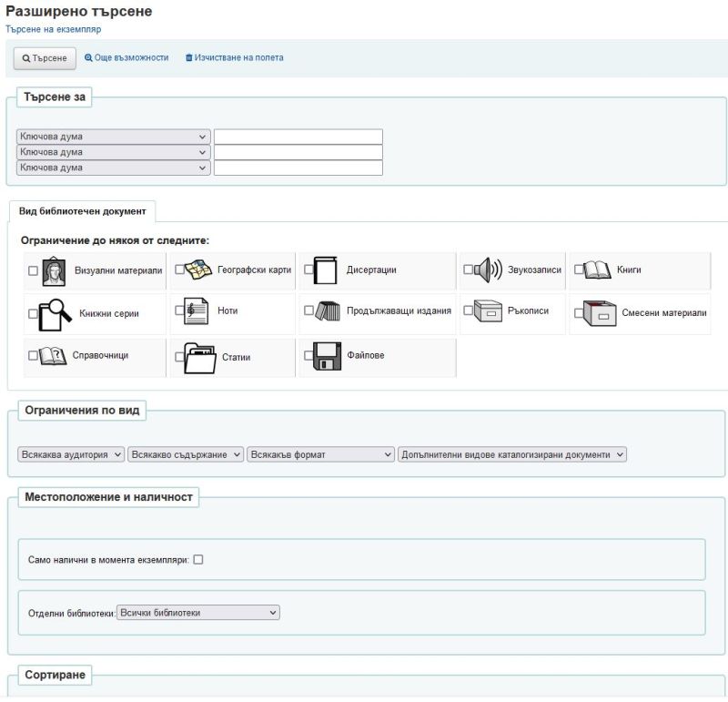Click the Статии label
728x702 pixels.
pos(236,357)
